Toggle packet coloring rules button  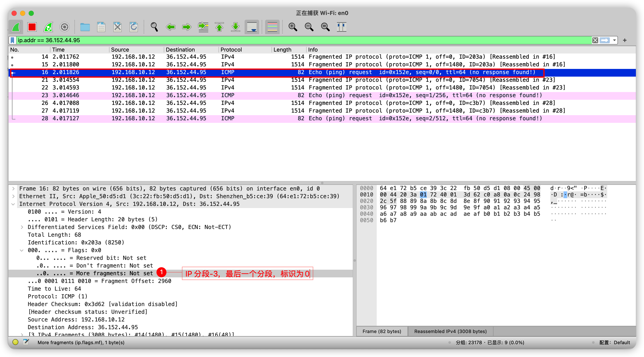[272, 27]
